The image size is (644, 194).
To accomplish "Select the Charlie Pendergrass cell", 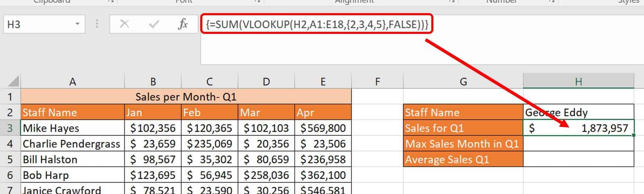I will [72, 144].
